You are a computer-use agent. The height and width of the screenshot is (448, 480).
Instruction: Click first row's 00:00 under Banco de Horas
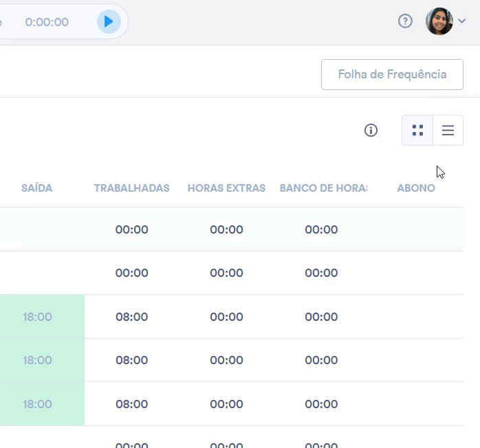pyautogui.click(x=321, y=229)
